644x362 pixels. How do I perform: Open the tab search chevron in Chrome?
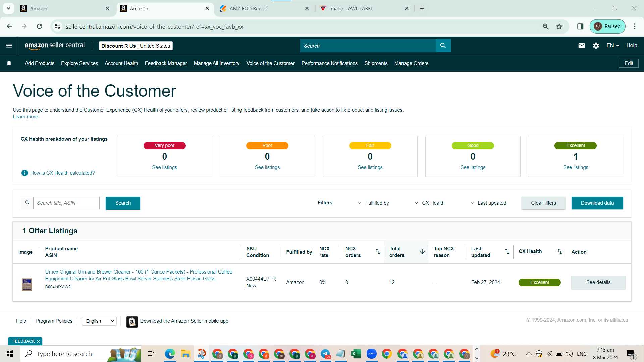point(8,8)
